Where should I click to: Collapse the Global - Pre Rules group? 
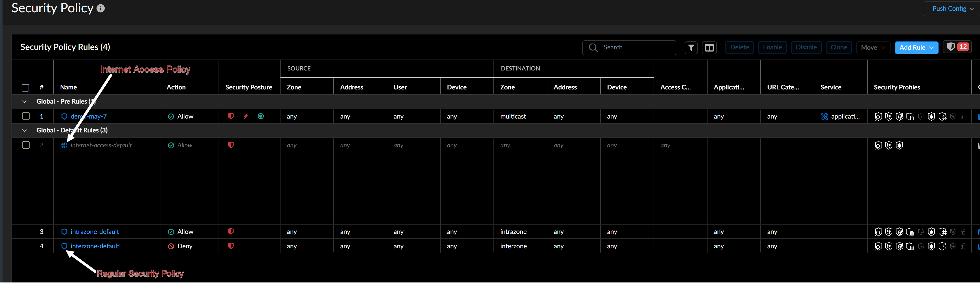pos(24,101)
